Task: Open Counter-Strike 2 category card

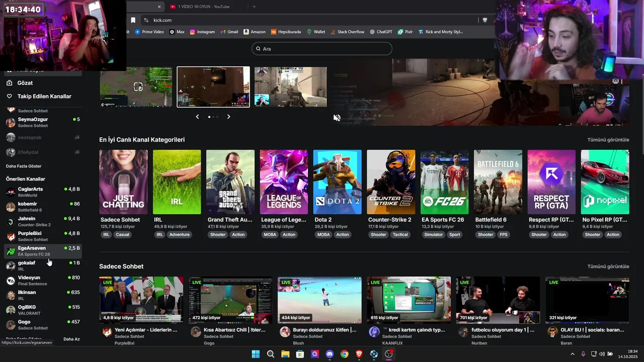Action: pos(391,182)
